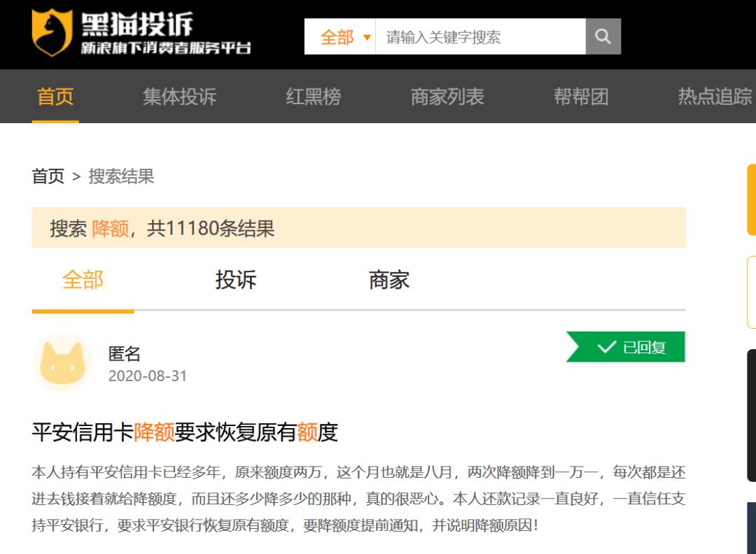
Task: Open the 红黑榜 navigation item
Action: coord(314,97)
